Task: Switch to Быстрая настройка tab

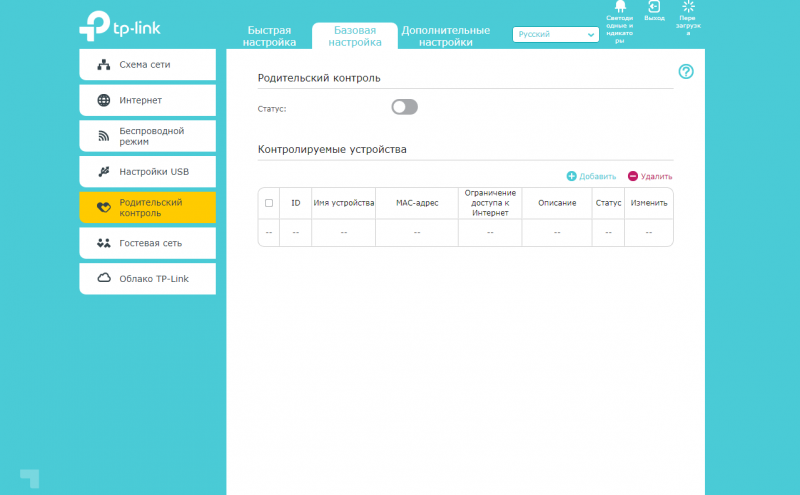Action: click(269, 36)
